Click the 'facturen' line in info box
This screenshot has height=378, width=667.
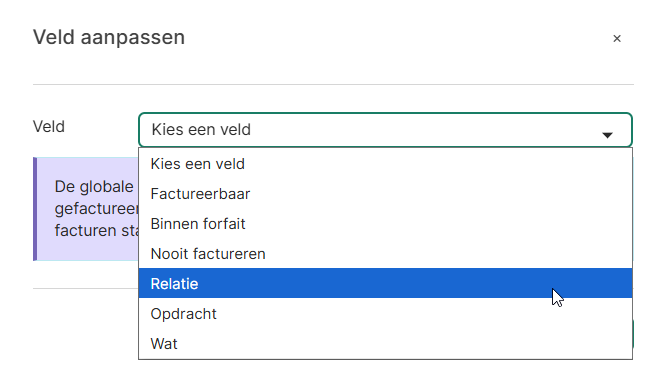click(97, 230)
